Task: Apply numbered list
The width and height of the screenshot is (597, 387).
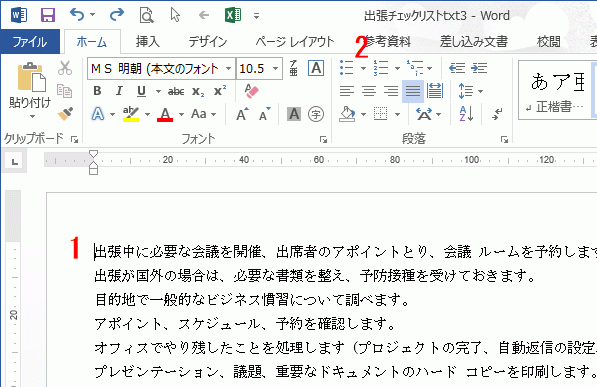Action: point(381,68)
